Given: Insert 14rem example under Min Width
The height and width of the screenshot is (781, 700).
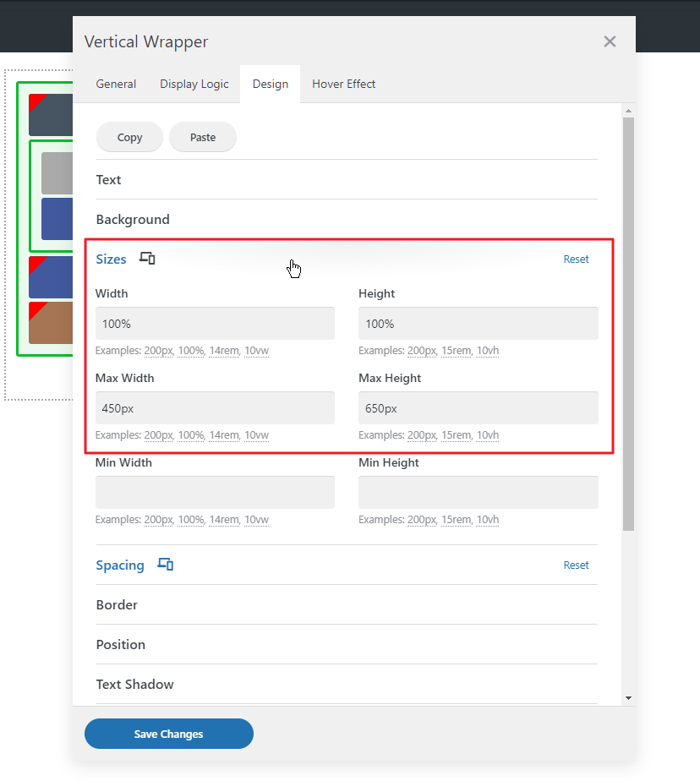Looking at the screenshot, I should (x=224, y=520).
